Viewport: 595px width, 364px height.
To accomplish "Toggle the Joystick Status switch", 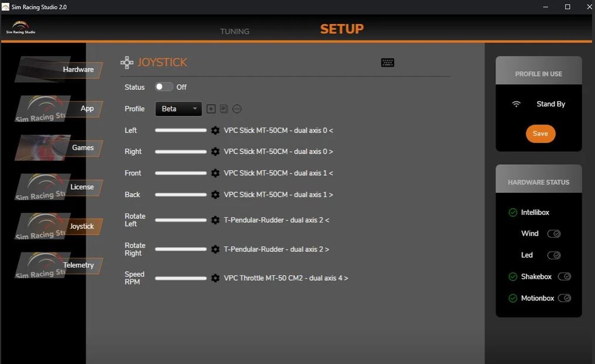I will [x=164, y=87].
